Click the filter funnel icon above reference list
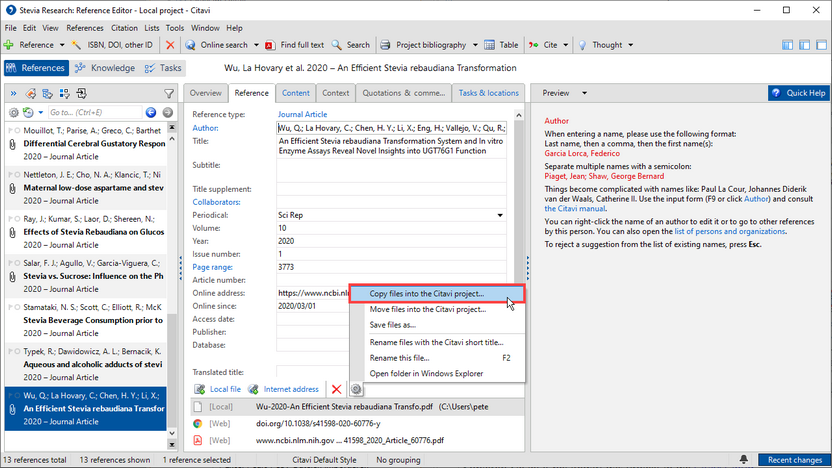 point(169,94)
